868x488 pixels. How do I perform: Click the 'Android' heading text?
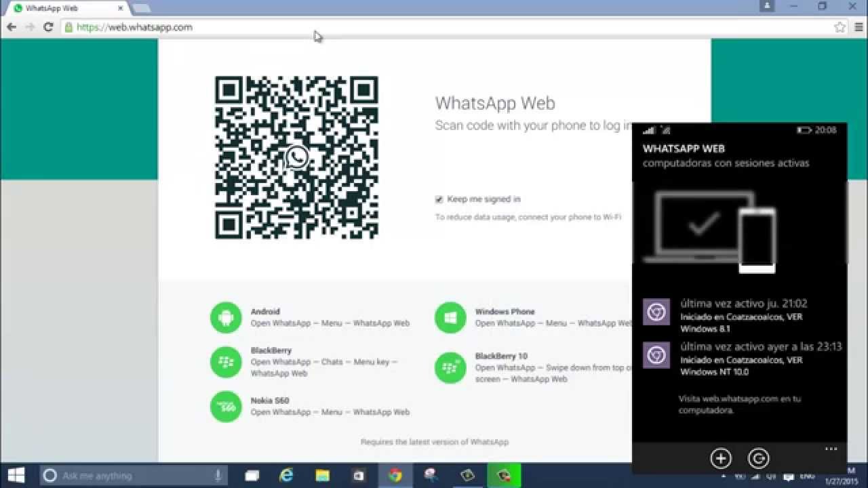[x=265, y=312]
